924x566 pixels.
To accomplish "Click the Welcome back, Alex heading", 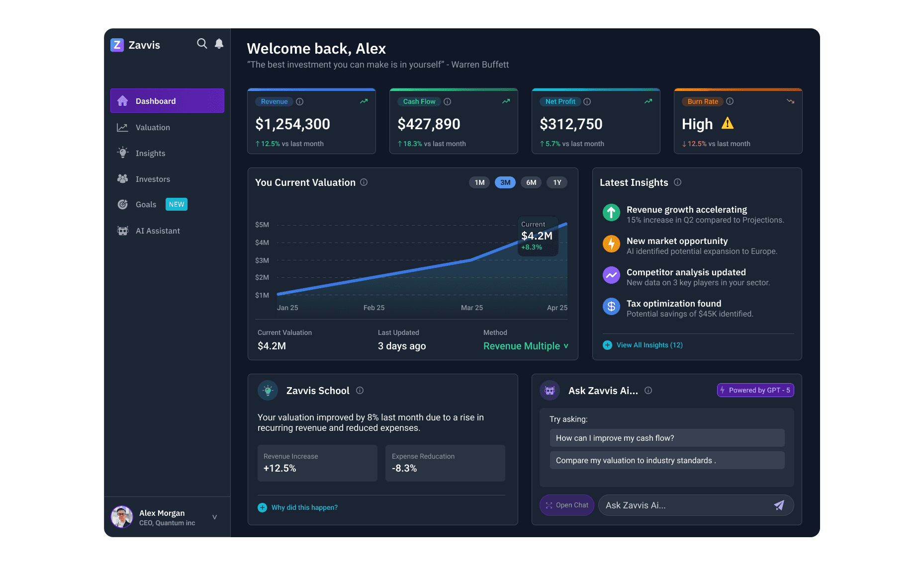I will click(x=316, y=49).
